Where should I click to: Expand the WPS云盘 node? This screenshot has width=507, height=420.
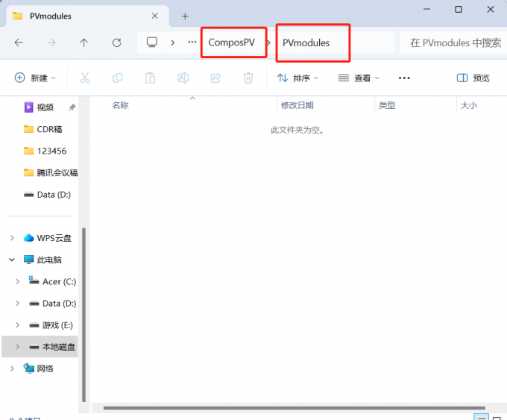click(12, 238)
